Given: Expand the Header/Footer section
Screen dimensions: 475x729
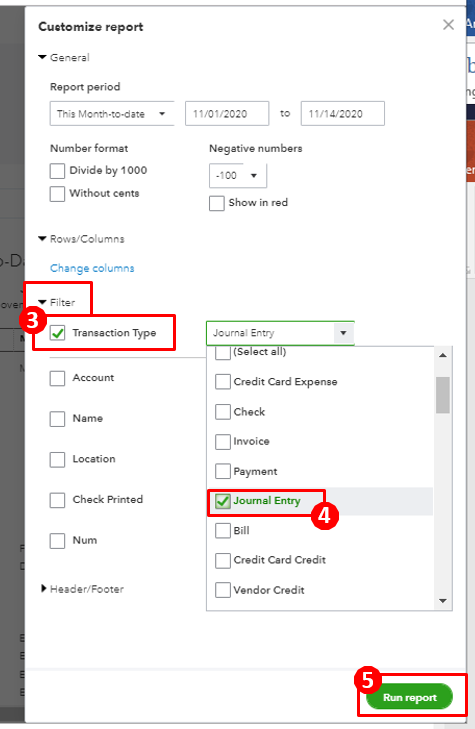Looking at the screenshot, I should pyautogui.click(x=43, y=589).
